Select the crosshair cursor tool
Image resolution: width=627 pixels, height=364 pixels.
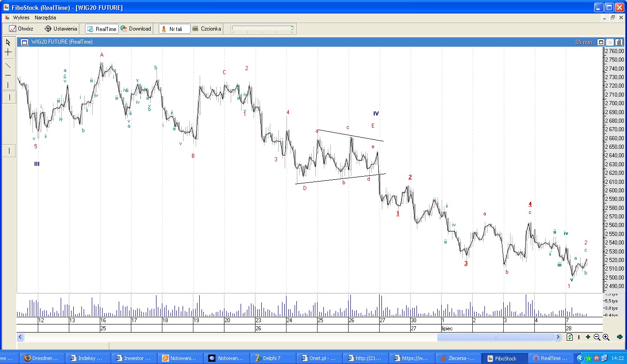(x=8, y=53)
